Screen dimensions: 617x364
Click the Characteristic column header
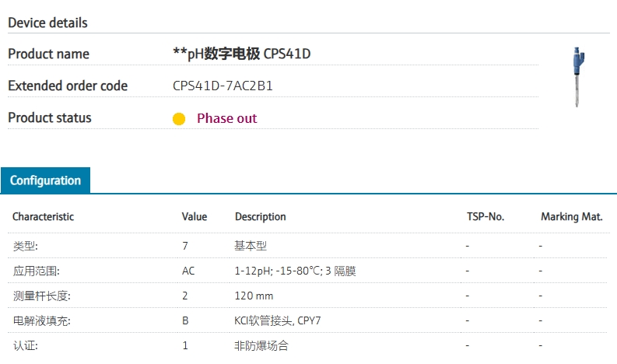pyautogui.click(x=44, y=216)
